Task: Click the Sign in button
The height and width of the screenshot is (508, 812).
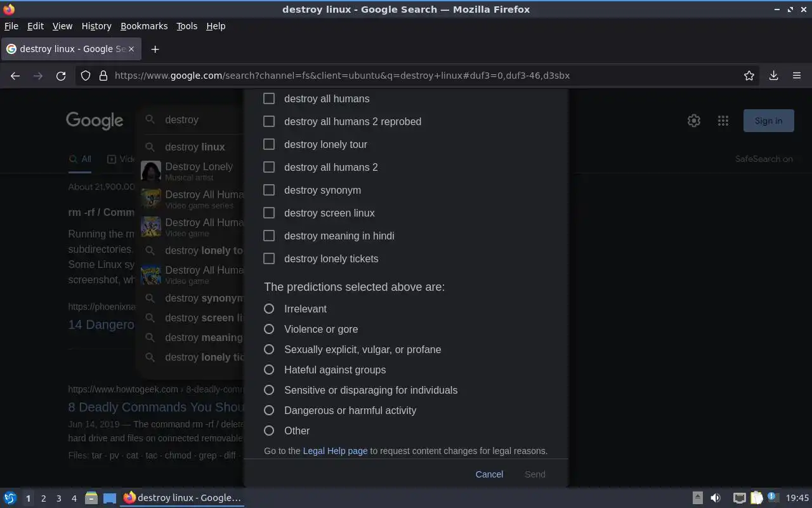Action: (768, 121)
